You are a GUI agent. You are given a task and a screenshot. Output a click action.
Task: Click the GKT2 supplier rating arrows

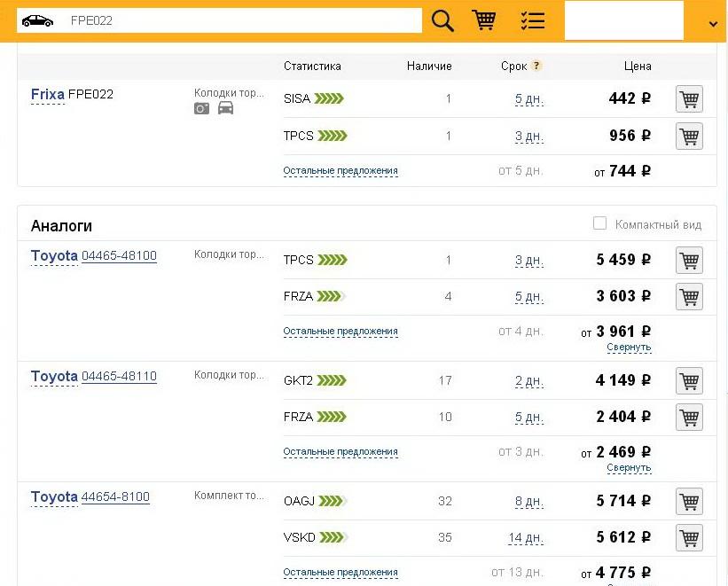pos(332,380)
